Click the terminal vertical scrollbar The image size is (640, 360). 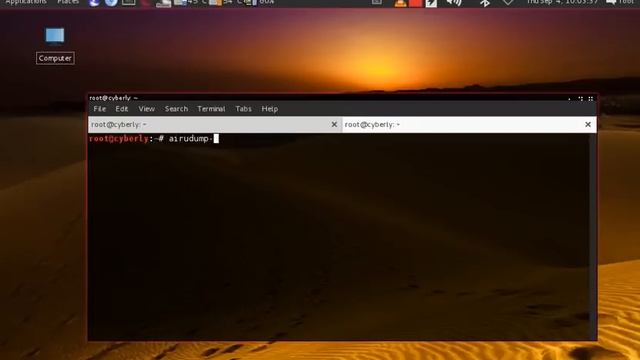[593, 236]
